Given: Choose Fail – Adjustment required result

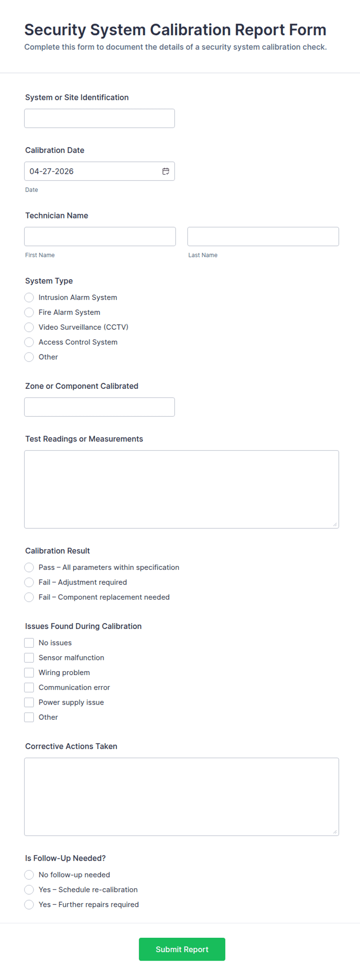Looking at the screenshot, I should [x=29, y=582].
